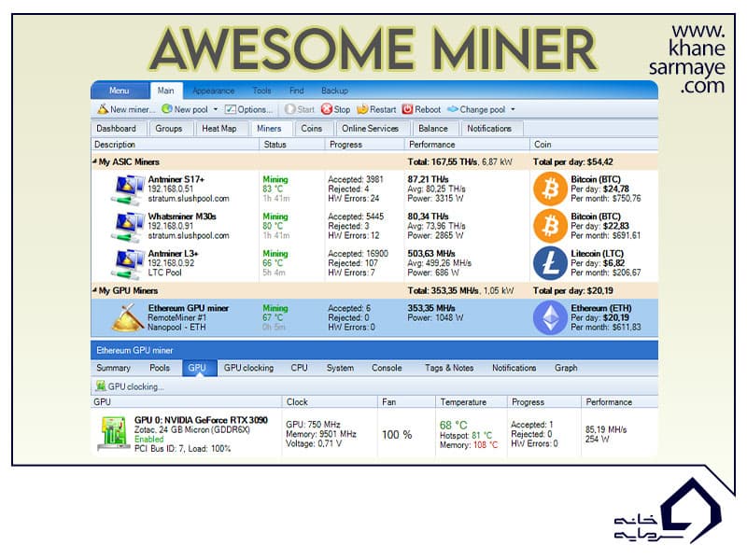Select the Antminer L3+ miner name

click(173, 254)
